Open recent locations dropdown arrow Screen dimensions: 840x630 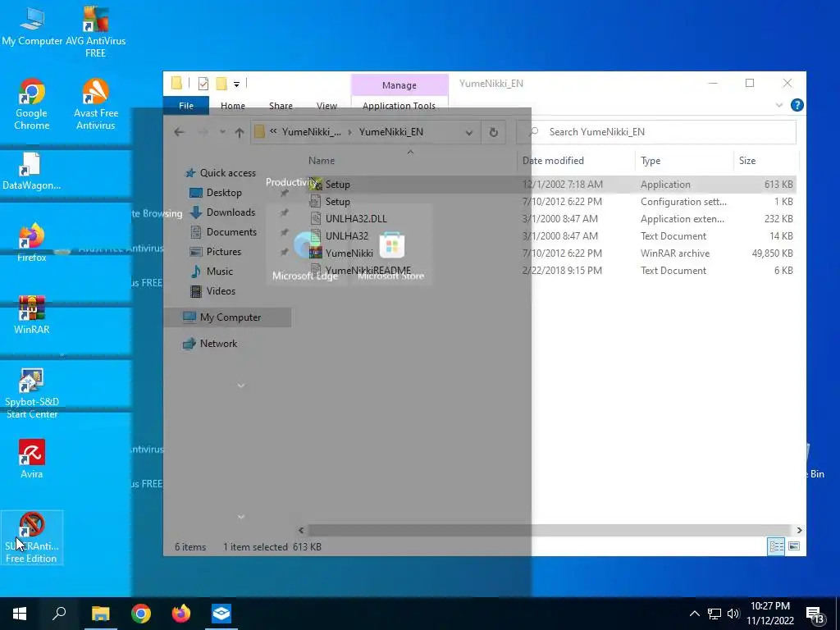(x=221, y=132)
